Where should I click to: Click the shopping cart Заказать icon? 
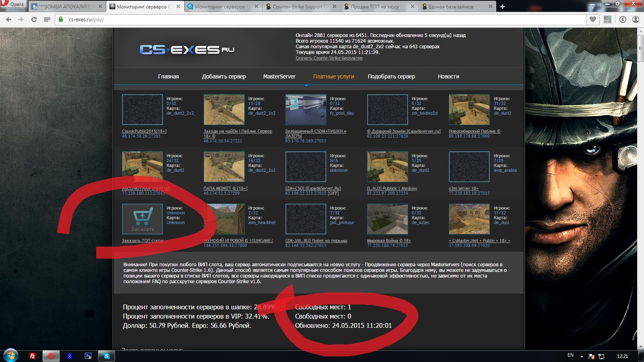coord(142,219)
